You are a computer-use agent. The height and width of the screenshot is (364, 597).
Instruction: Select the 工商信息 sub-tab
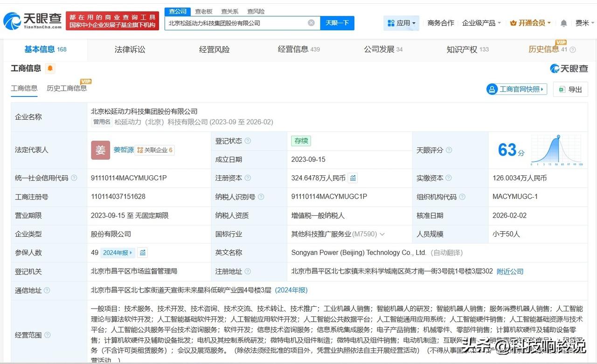tap(24, 88)
